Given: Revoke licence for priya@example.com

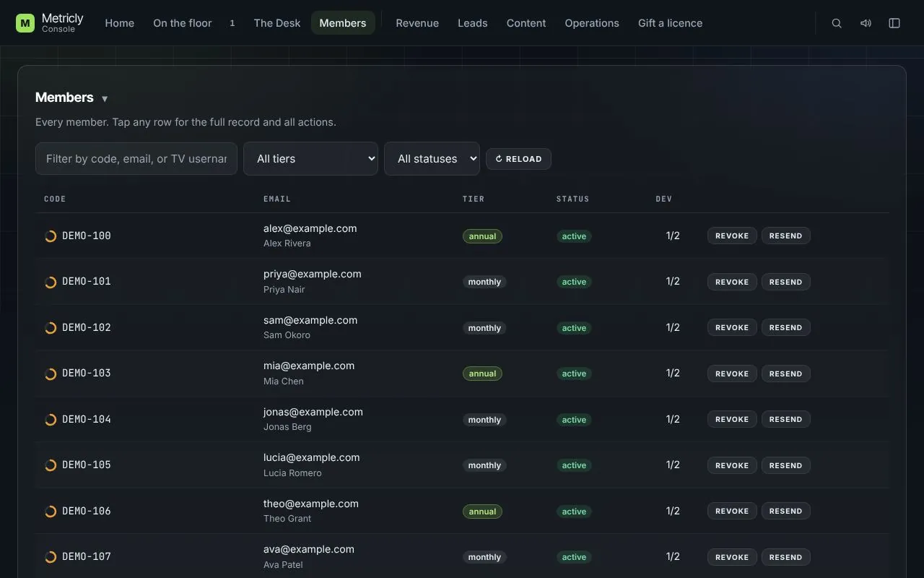Looking at the screenshot, I should 732,282.
